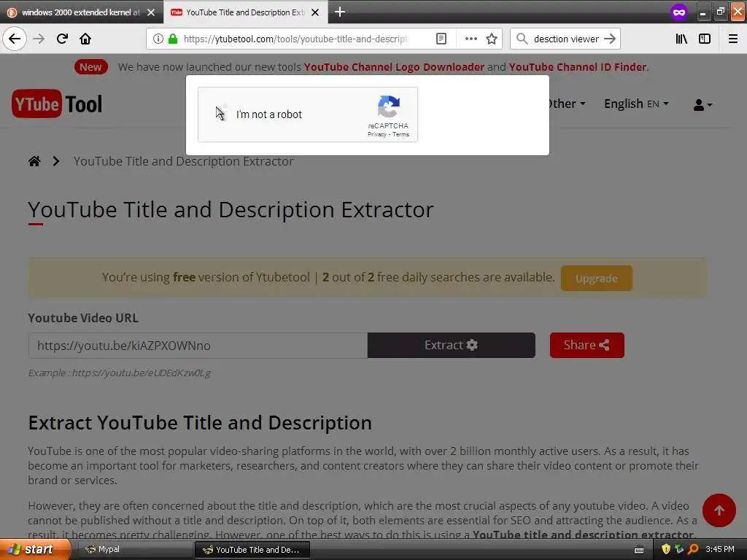Toggle the sidebar icon in toolbar
747x560 pixels.
point(705,39)
